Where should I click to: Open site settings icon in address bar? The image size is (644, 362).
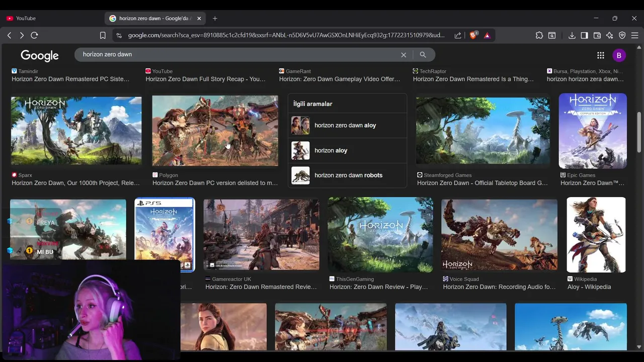point(119,35)
